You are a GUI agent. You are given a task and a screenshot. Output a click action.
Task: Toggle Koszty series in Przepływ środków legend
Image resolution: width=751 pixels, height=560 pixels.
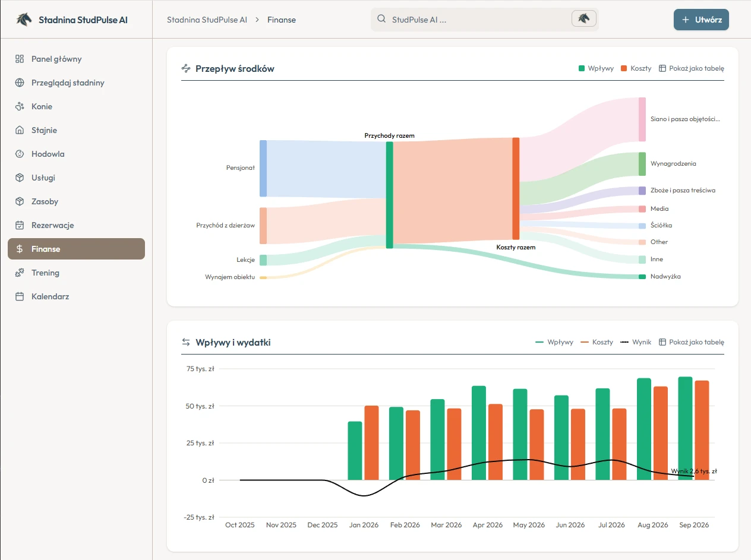(x=636, y=68)
